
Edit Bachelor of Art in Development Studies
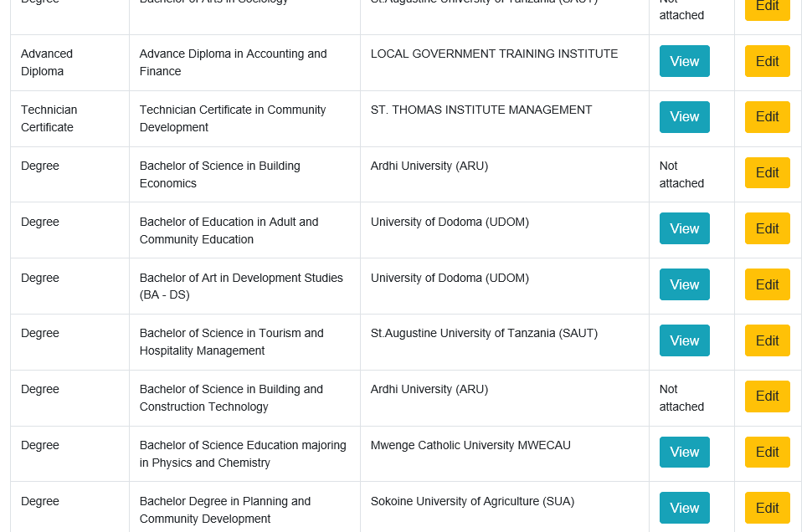click(767, 284)
